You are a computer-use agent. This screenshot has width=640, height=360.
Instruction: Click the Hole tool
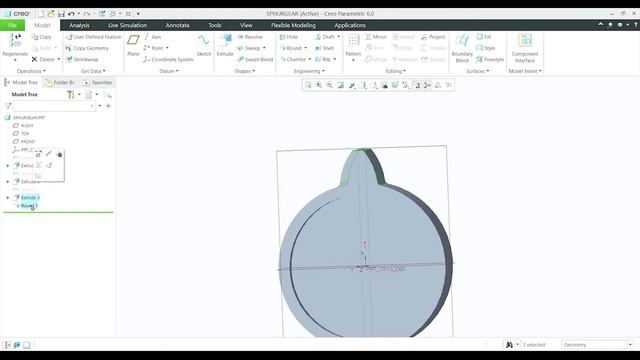(x=289, y=37)
